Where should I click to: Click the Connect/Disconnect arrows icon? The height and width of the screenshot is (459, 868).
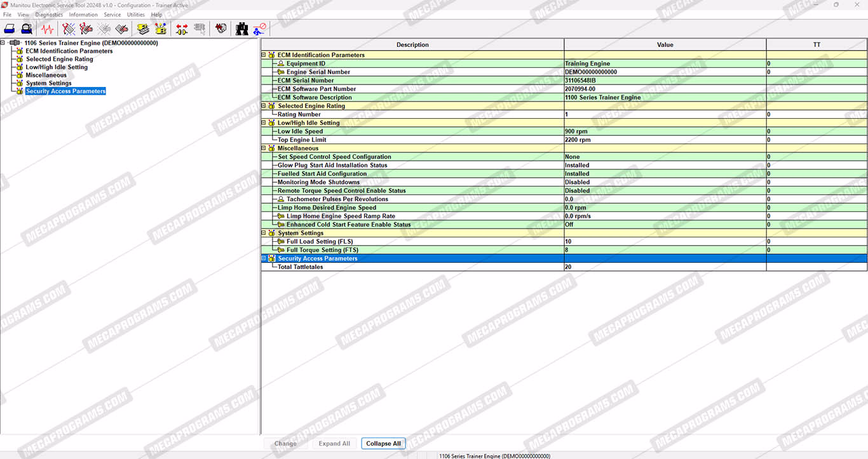(x=182, y=29)
